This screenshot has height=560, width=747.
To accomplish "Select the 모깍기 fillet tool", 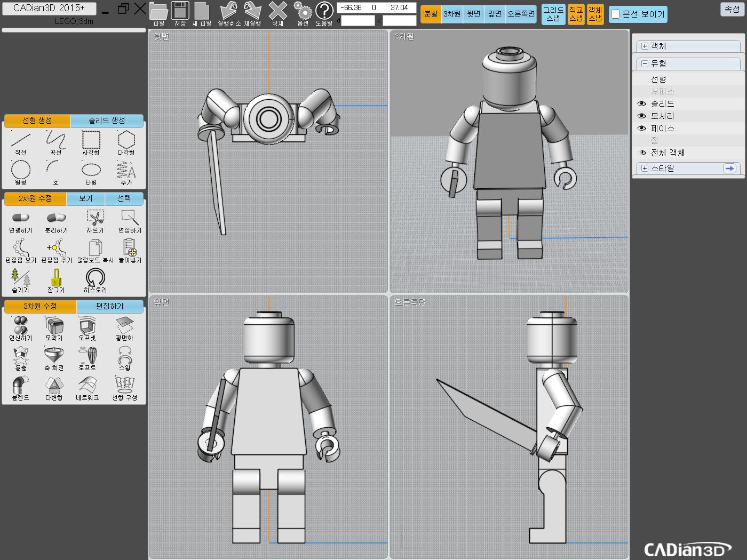I will pyautogui.click(x=54, y=327).
